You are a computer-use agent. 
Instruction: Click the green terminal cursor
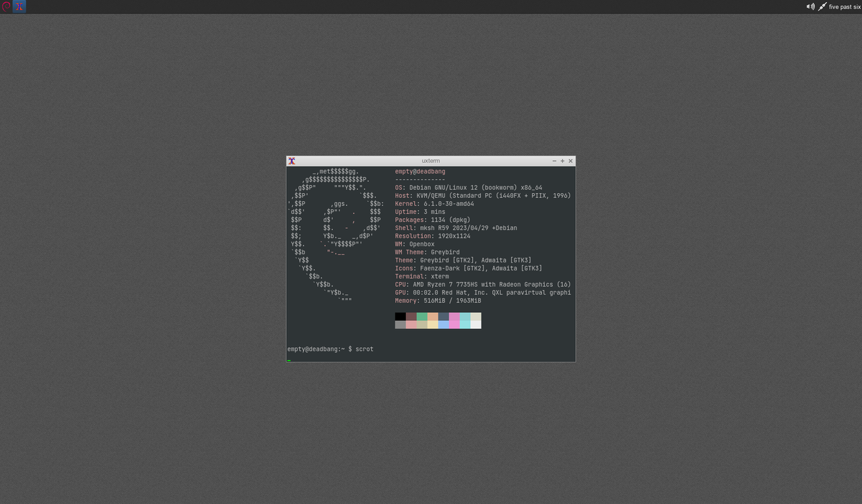pyautogui.click(x=289, y=360)
